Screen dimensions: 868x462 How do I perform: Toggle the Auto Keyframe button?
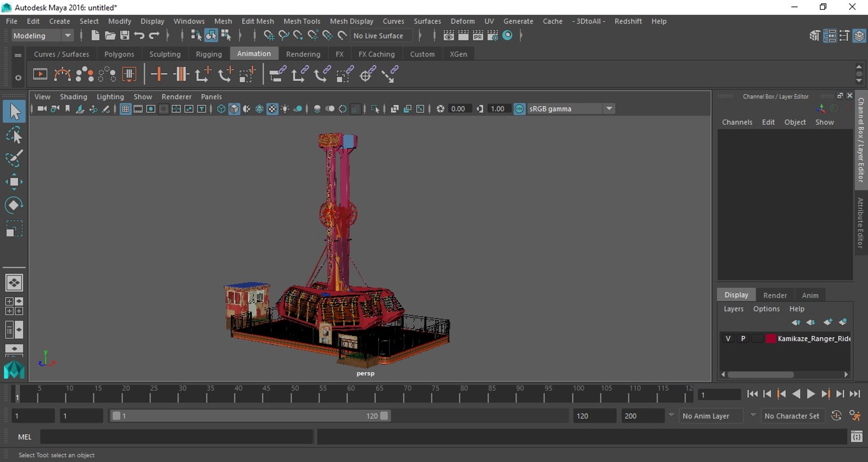[836, 415]
